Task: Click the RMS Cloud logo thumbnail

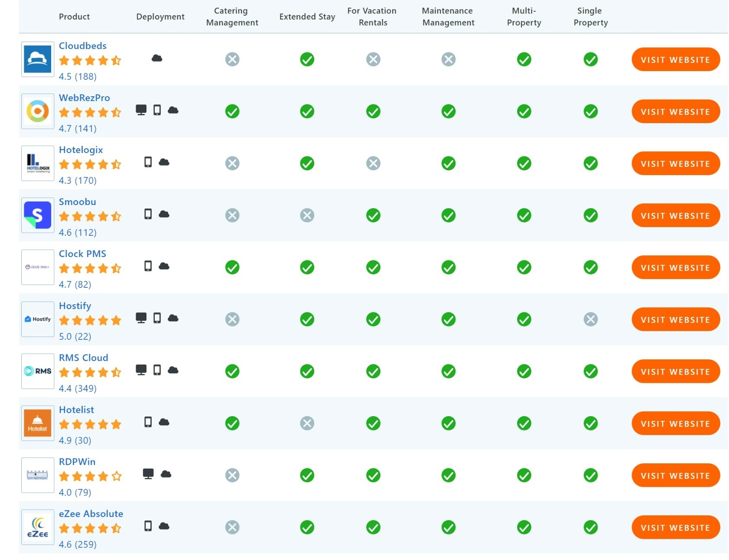Action: (38, 371)
